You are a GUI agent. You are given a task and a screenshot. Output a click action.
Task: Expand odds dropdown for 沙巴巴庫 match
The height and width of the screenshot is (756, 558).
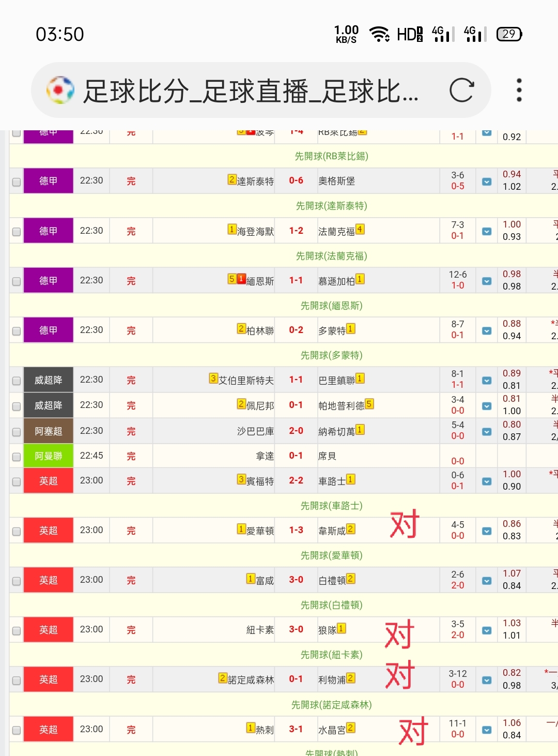487,431
